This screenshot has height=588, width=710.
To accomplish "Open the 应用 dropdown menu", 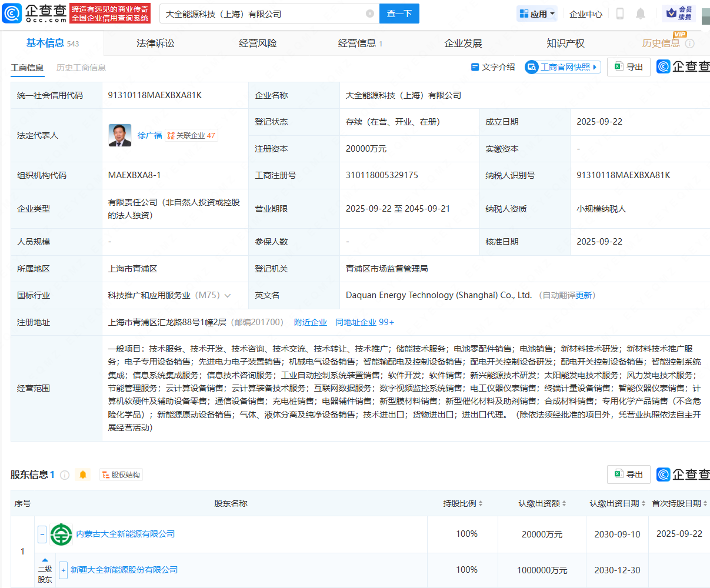I will pyautogui.click(x=536, y=14).
